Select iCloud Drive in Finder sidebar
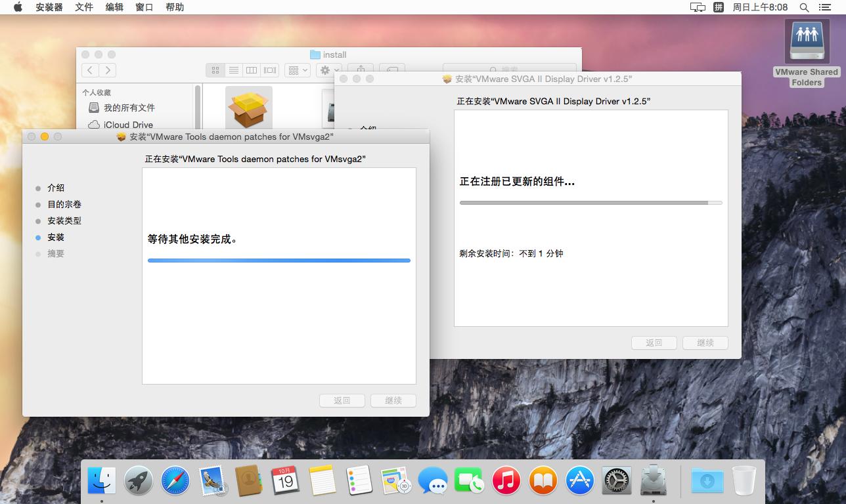This screenshot has width=846, height=504. (128, 125)
